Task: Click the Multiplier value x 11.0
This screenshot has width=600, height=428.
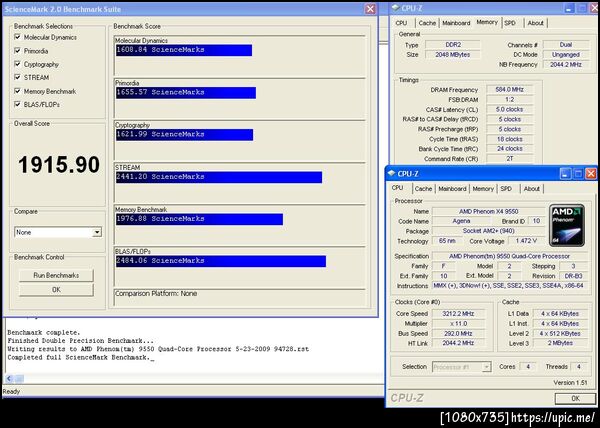Action: (458, 324)
